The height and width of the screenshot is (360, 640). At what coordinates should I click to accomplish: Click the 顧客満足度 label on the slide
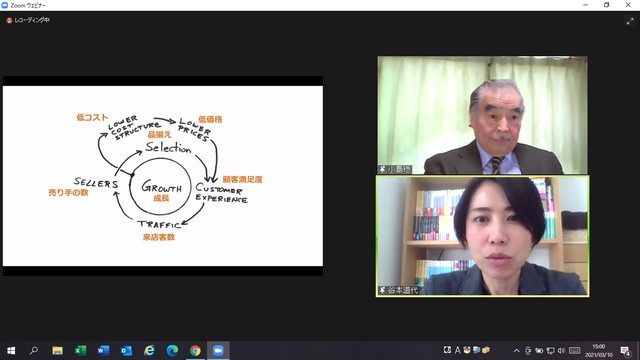[x=242, y=179]
